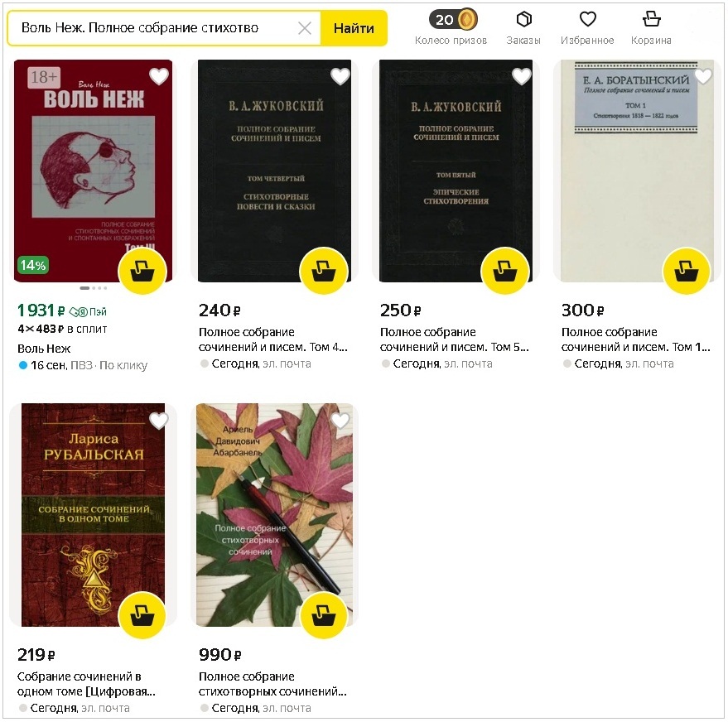
Task: Add Жуковский Том 4 to cart
Action: pyautogui.click(x=324, y=271)
